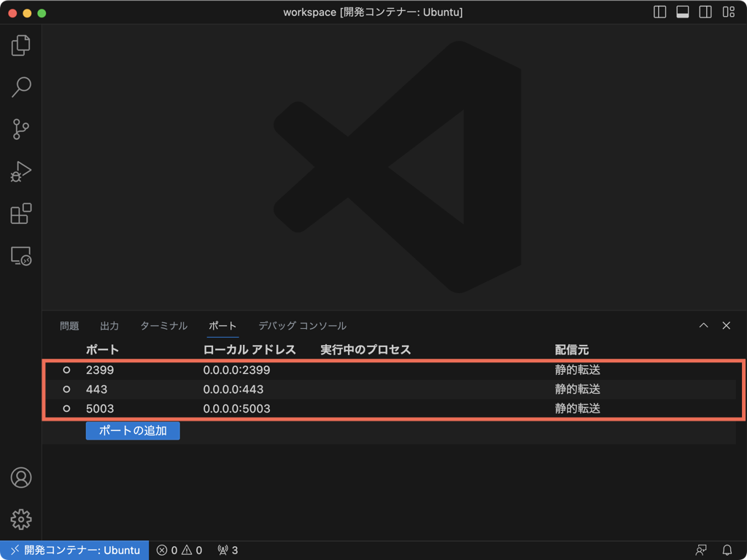Switch to the 問題 tab
The width and height of the screenshot is (747, 560).
tap(69, 326)
